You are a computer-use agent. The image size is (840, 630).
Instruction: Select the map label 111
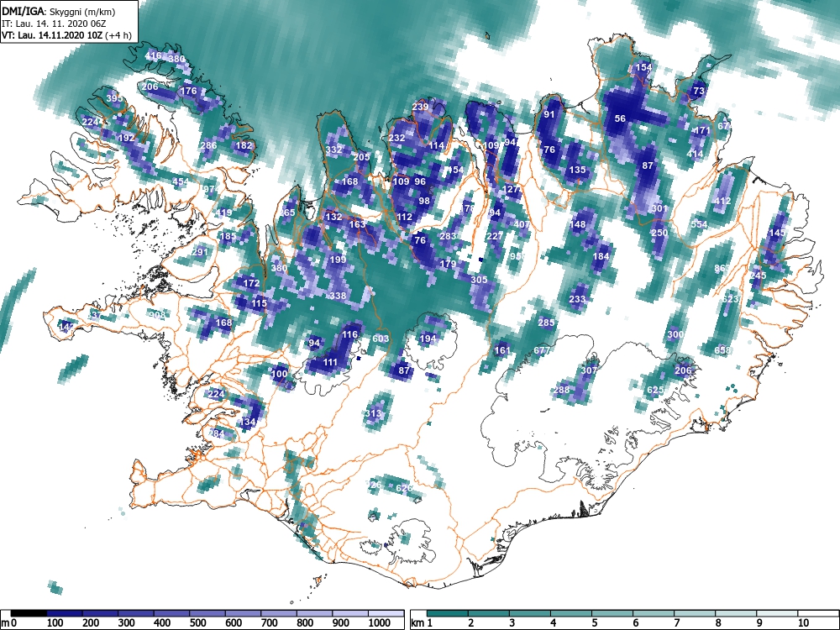click(330, 362)
